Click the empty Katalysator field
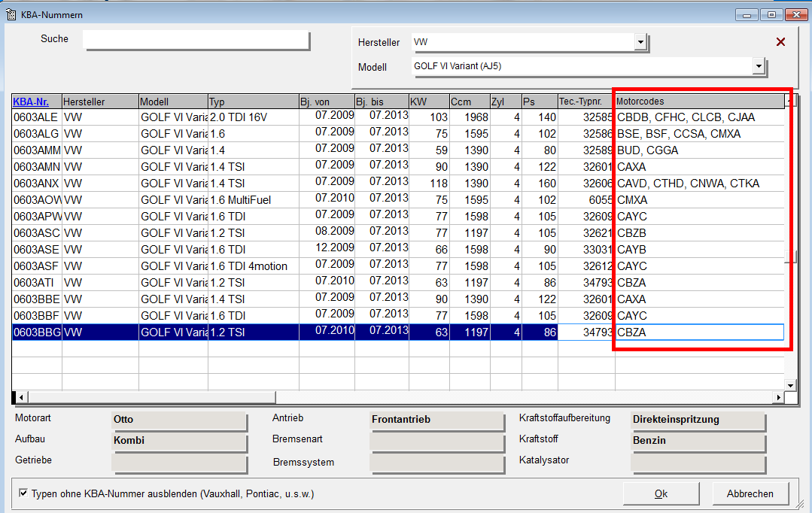812x513 pixels. tap(698, 463)
